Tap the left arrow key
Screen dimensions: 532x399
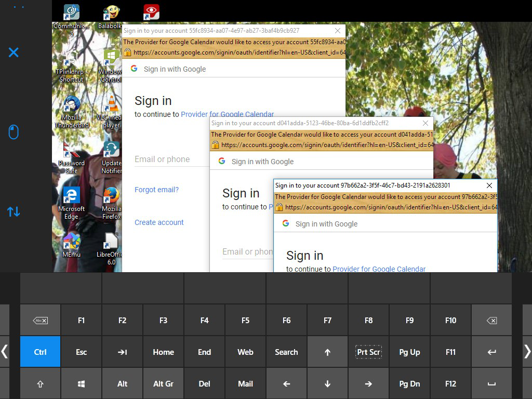tap(286, 384)
